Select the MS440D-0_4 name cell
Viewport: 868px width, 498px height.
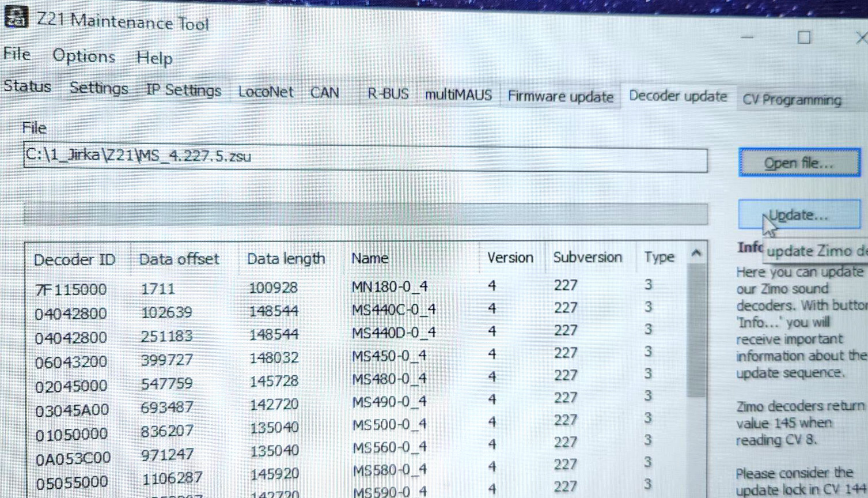[x=393, y=333]
